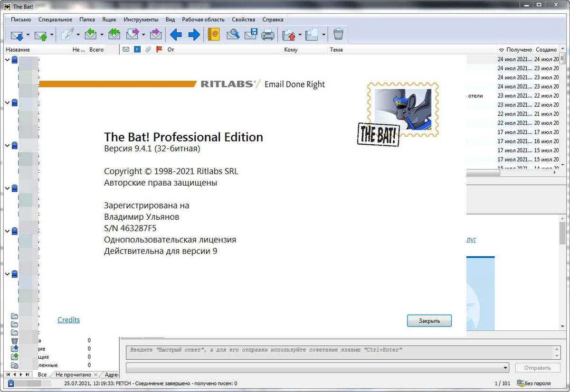The image size is (570, 392).
Task: Click the Delete trash can toolbar icon
Action: coord(338,35)
